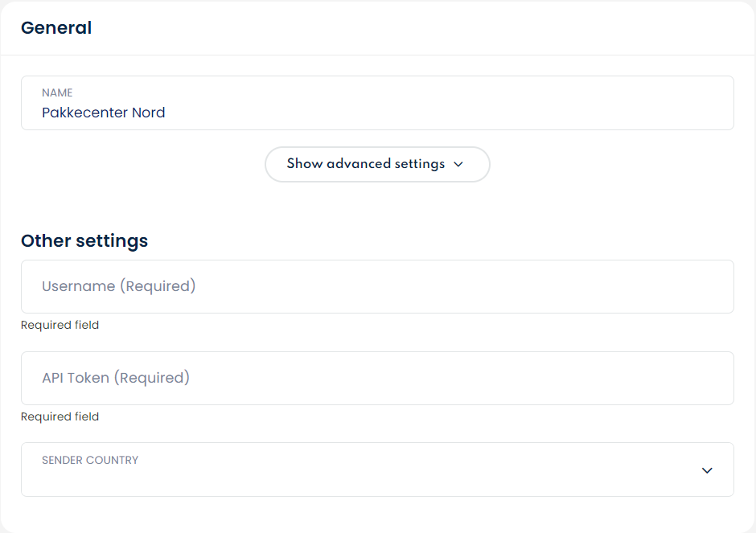The width and height of the screenshot is (756, 533).
Task: Click the chevron icon beside Show advanced settings
Action: 458,164
